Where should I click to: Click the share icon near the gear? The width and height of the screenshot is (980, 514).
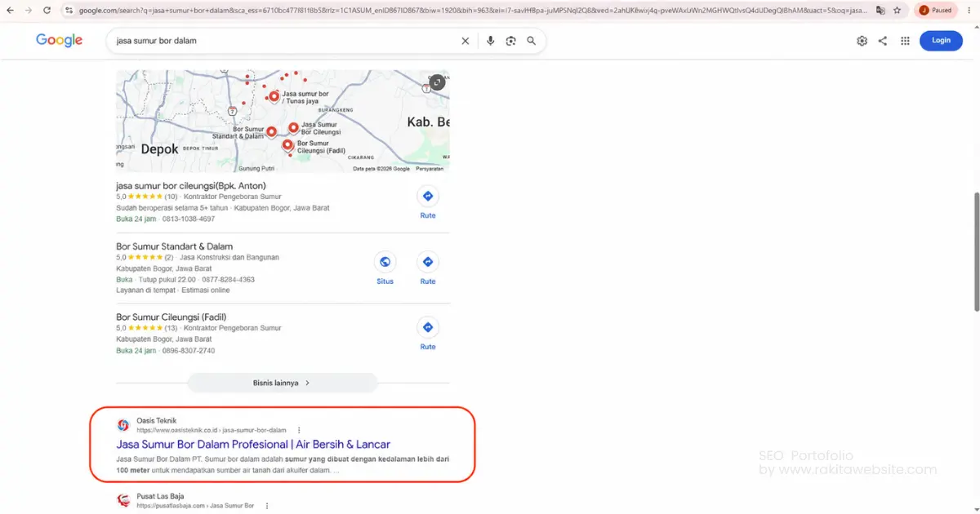[883, 41]
